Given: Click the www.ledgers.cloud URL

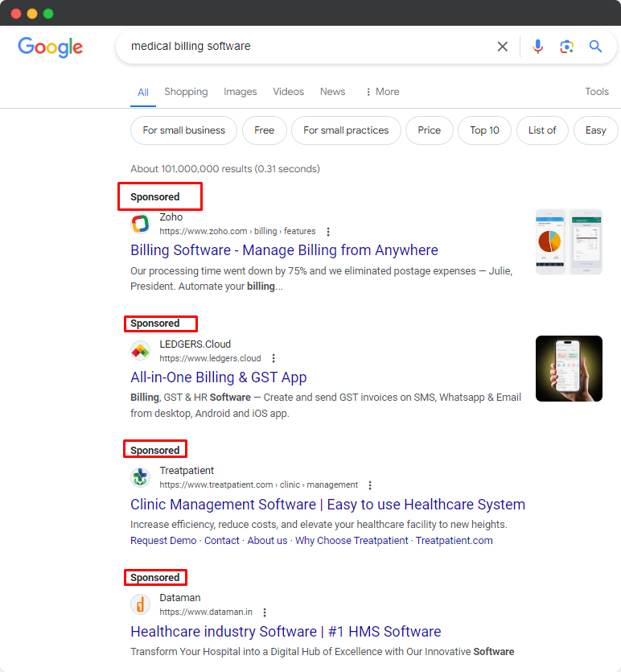Looking at the screenshot, I should (x=210, y=358).
